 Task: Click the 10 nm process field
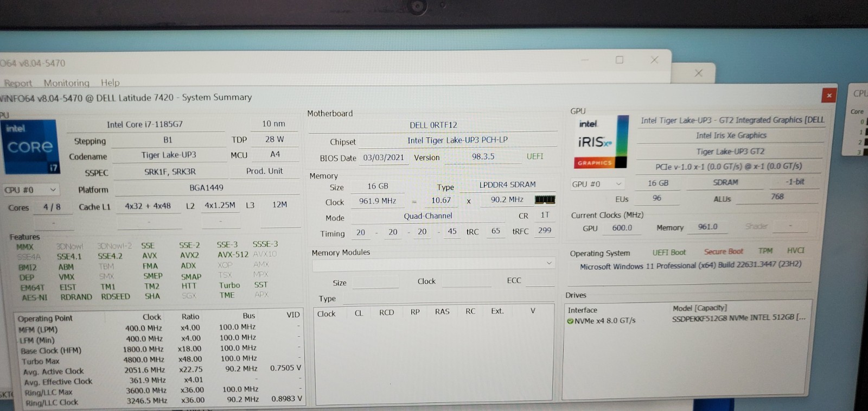tap(274, 124)
